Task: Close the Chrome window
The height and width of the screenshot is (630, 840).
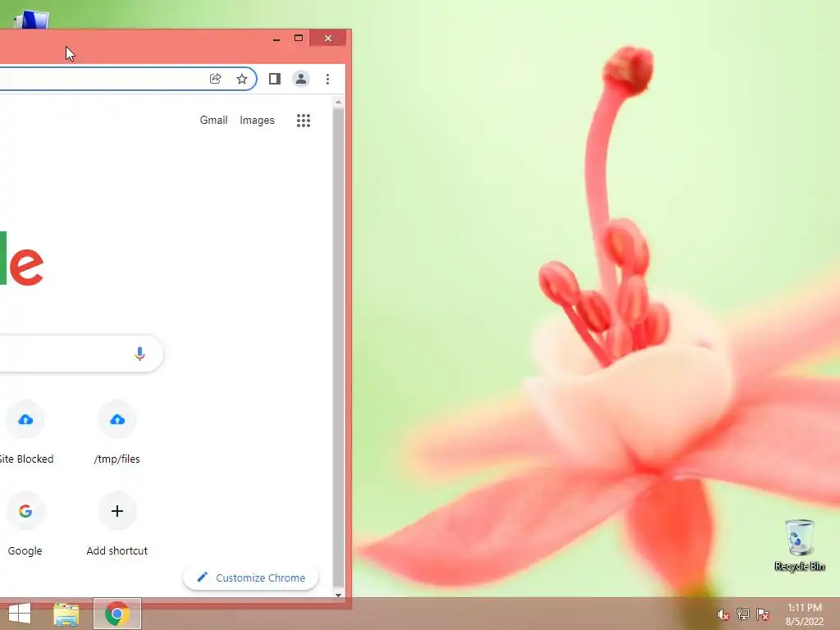Action: click(x=328, y=38)
